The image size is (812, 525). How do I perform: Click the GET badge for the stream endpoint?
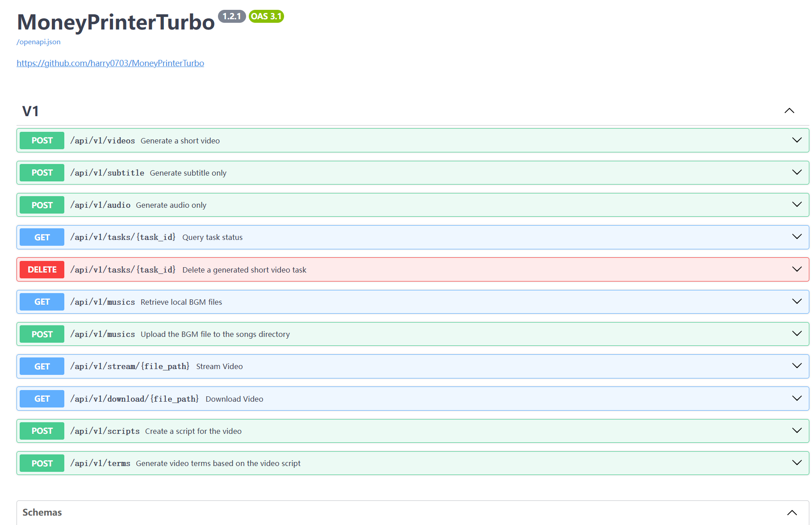(x=42, y=366)
